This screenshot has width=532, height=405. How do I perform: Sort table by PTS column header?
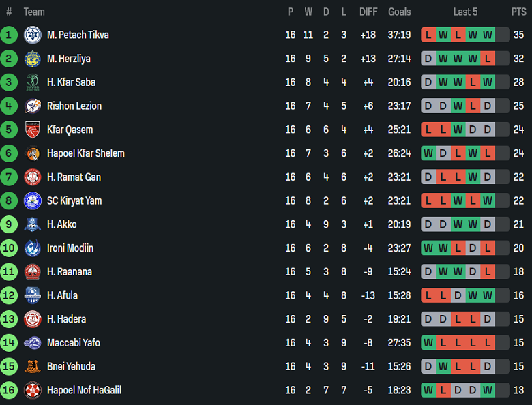518,12
